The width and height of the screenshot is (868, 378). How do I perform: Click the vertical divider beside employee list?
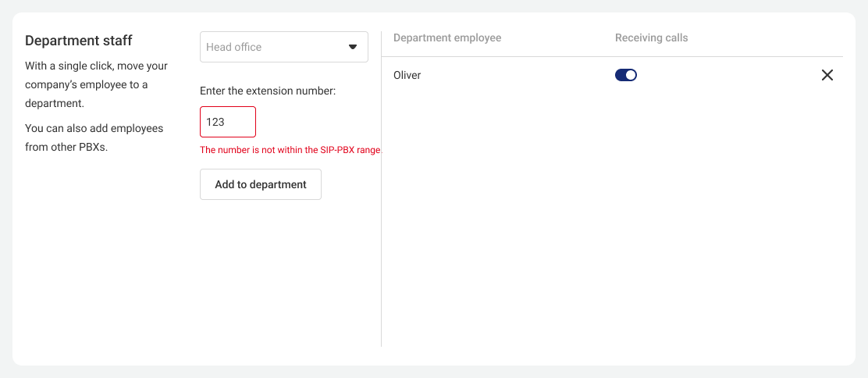pos(382,189)
